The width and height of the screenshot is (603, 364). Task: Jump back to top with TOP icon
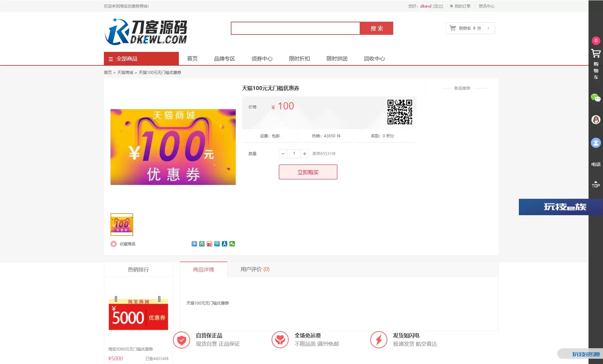[x=596, y=184]
